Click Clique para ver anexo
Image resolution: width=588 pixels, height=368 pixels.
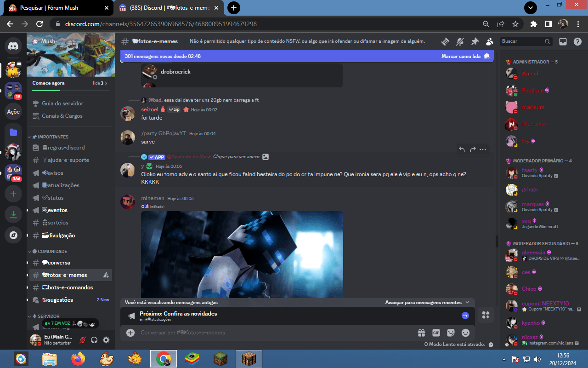coord(237,157)
